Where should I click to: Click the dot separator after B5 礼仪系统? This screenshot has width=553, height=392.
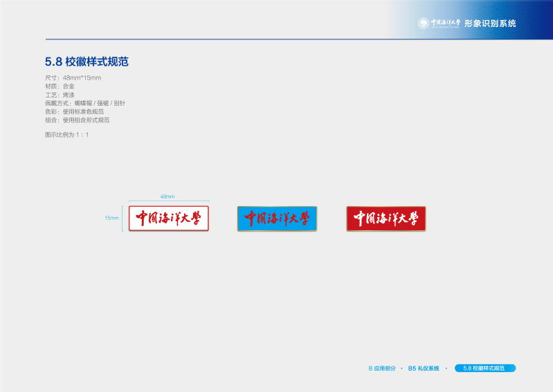pyautogui.click(x=446, y=368)
